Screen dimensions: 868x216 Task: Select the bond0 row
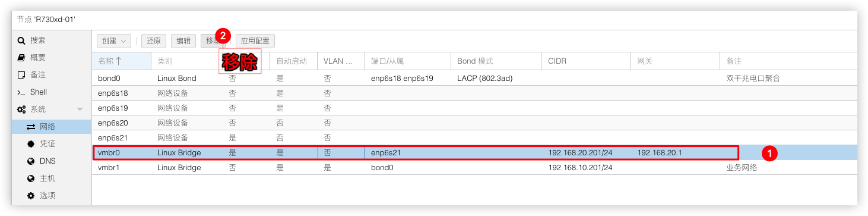474,78
